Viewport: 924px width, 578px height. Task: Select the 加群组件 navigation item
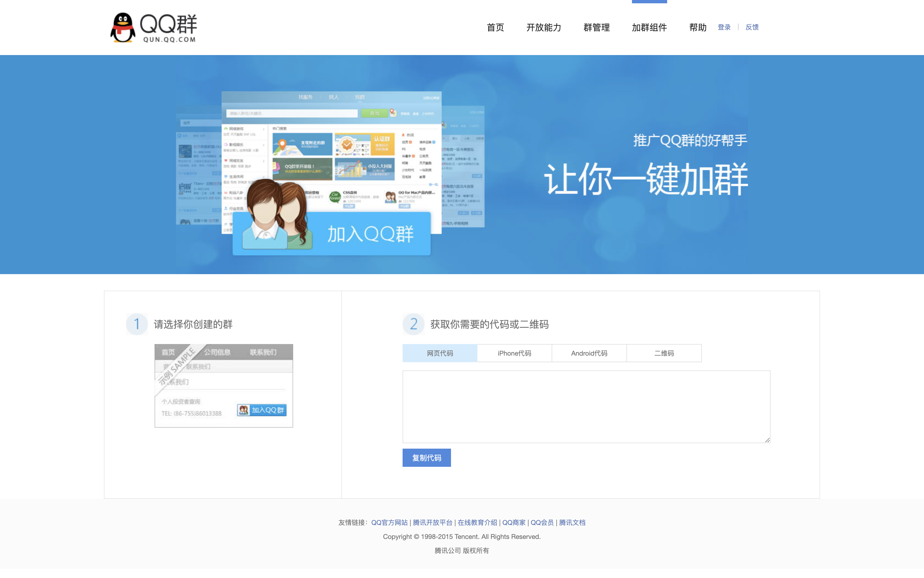(x=649, y=28)
